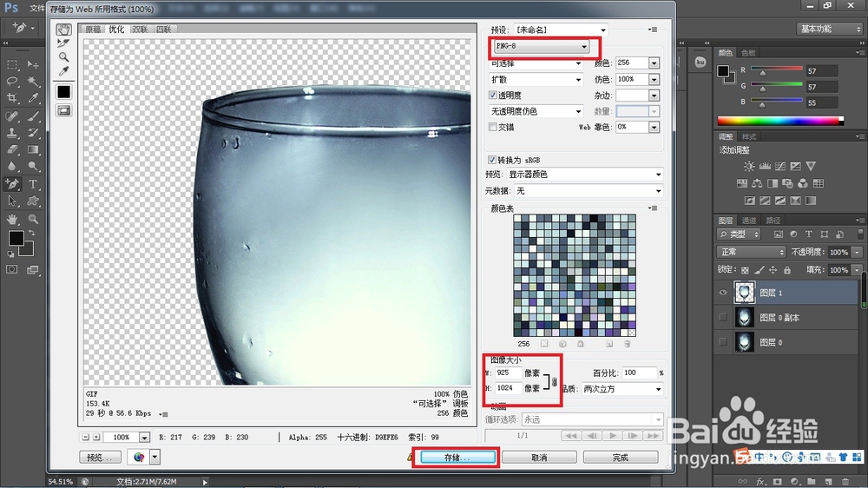
Task: Open the 正常 blend mode dropdown
Action: 751,252
